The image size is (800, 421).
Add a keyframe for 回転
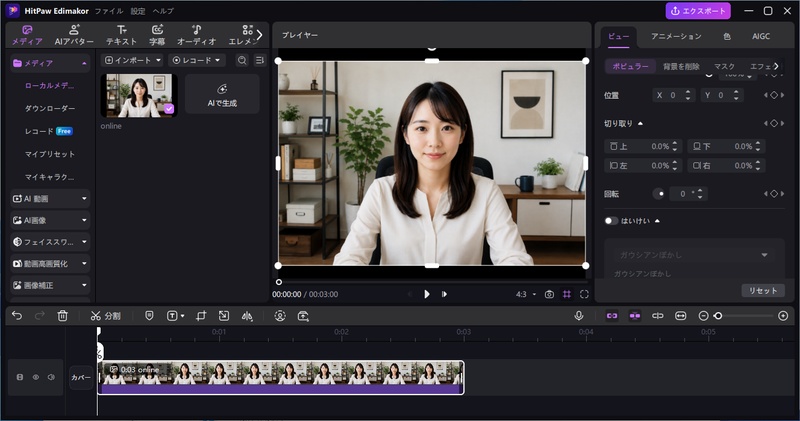tap(774, 194)
